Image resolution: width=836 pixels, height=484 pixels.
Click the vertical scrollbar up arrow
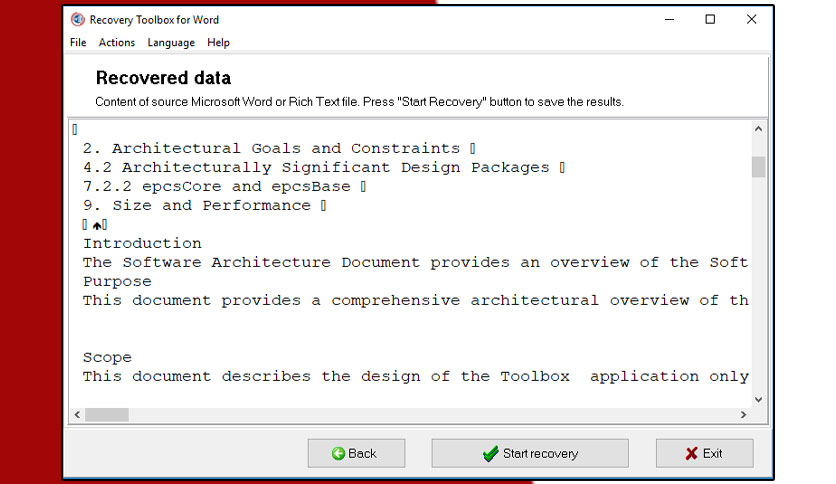[x=759, y=129]
